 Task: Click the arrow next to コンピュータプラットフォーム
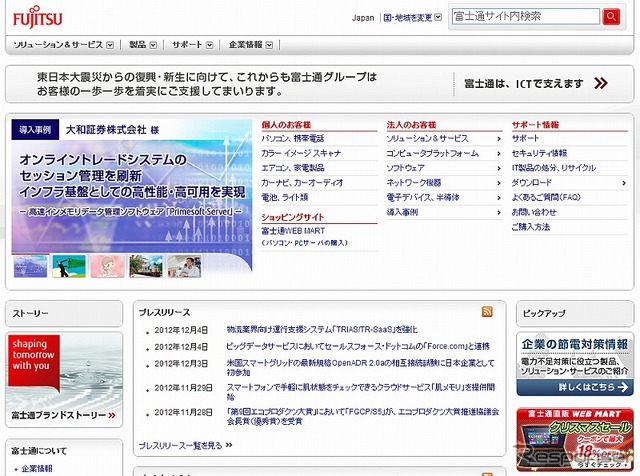[x=499, y=154]
